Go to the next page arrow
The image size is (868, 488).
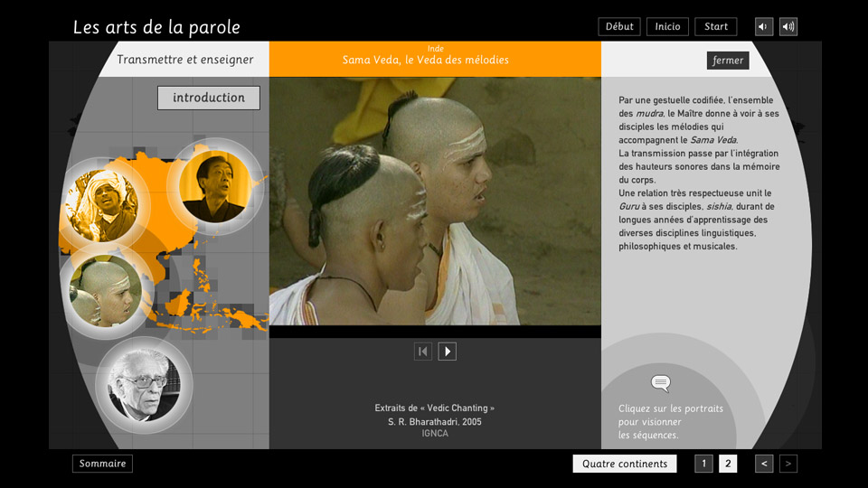pos(788,464)
